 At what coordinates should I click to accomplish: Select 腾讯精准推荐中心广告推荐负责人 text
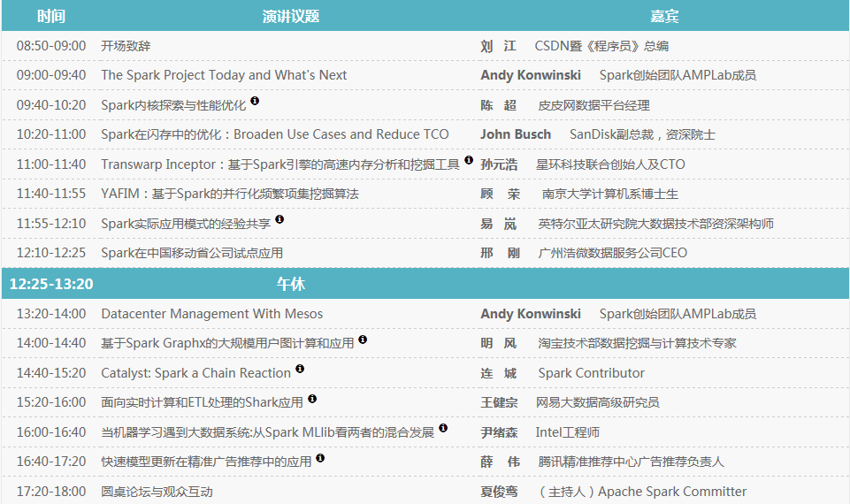pos(631,462)
